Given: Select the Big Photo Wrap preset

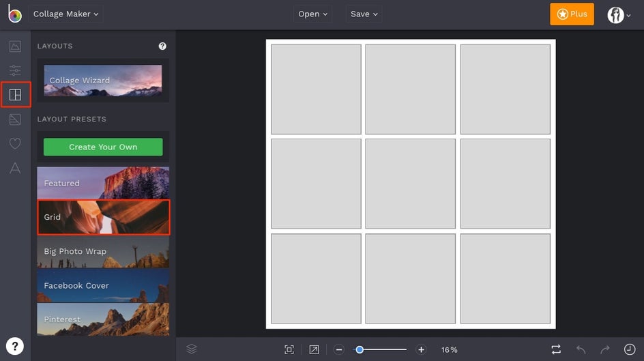Looking at the screenshot, I should (x=103, y=252).
